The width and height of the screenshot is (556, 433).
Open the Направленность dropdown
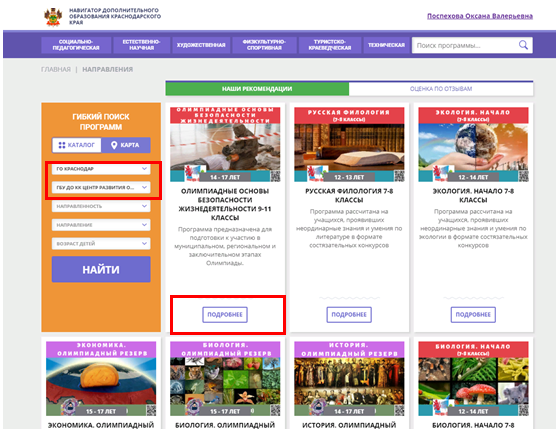tap(101, 206)
